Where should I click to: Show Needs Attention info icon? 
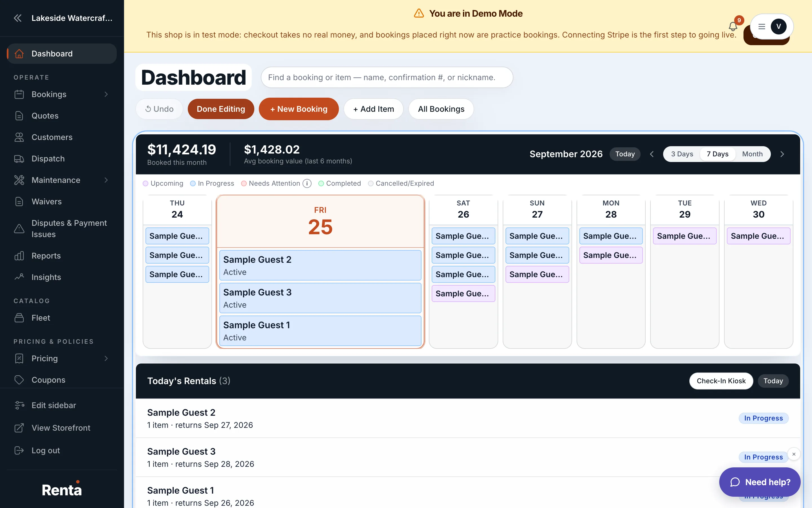(307, 183)
